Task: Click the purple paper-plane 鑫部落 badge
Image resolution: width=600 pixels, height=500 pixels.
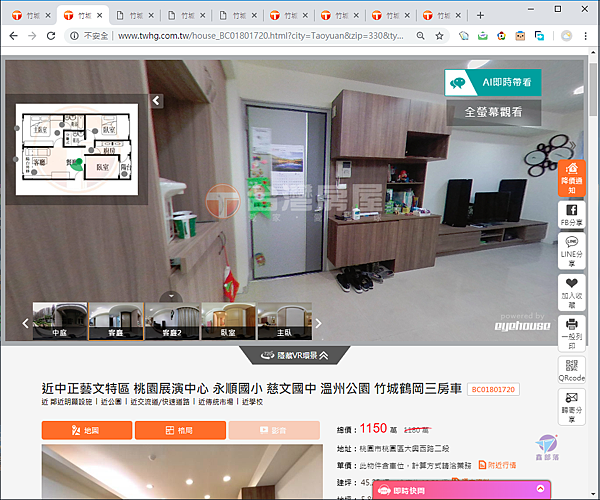Action: pos(547,447)
